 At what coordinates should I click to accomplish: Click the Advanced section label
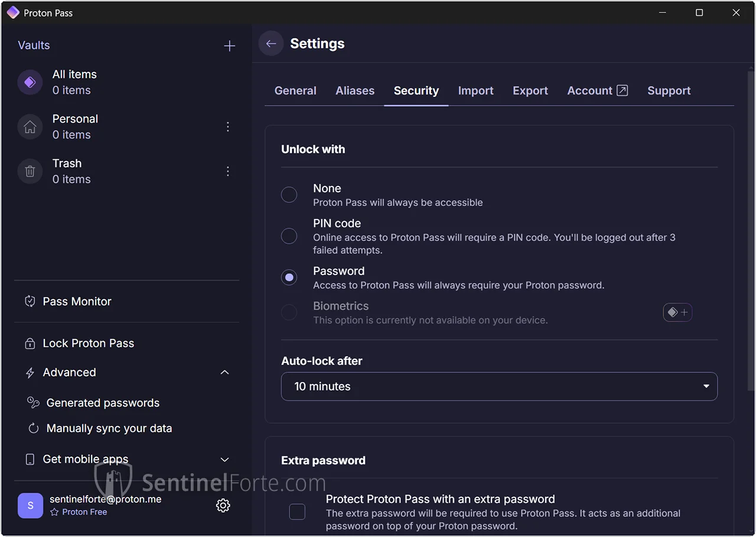coord(69,372)
